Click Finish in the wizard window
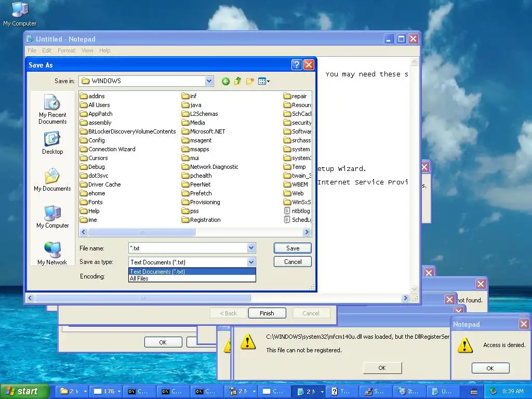Viewport: 532px width, 399px height. [x=267, y=313]
